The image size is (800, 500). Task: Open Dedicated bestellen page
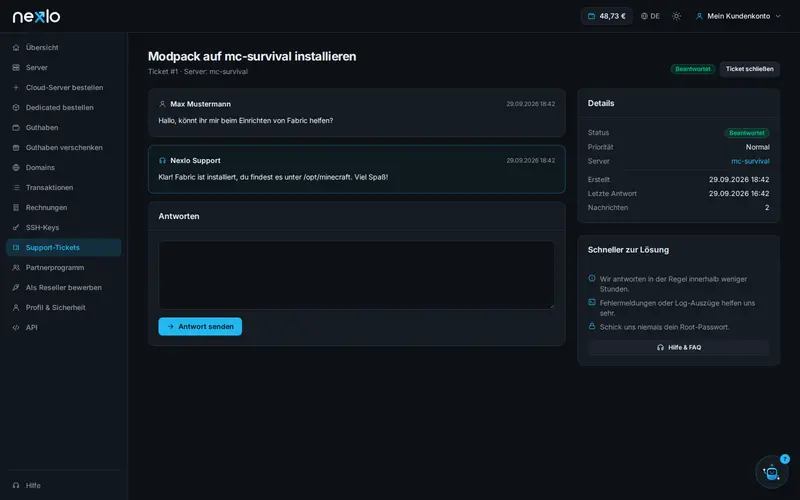click(64, 108)
